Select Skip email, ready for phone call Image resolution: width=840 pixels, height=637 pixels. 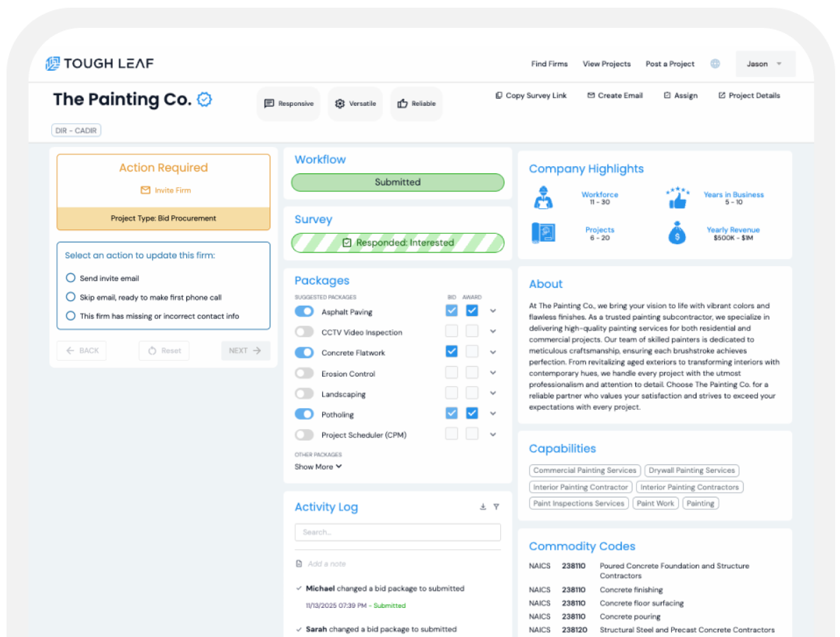70,297
